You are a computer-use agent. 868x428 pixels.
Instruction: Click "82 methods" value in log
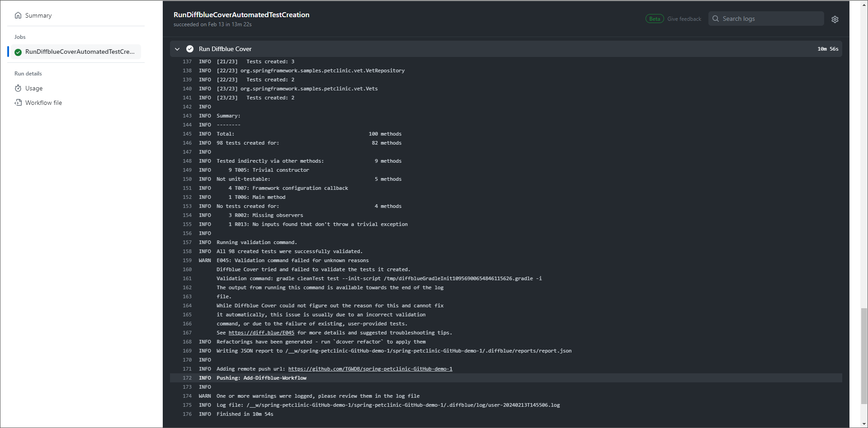[387, 143]
